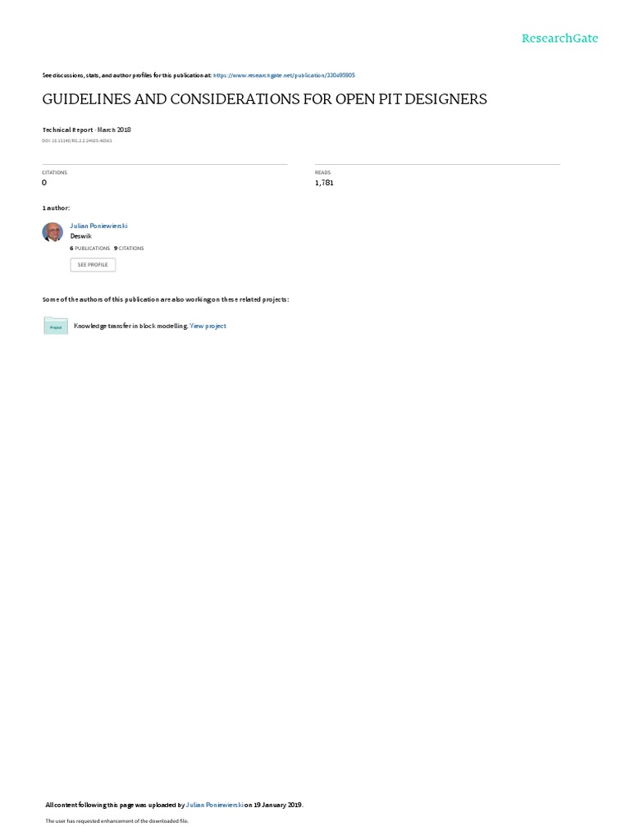Image resolution: width=630 pixels, height=840 pixels.
Task: Click the uploader's name link in the footer
Action: [214, 805]
